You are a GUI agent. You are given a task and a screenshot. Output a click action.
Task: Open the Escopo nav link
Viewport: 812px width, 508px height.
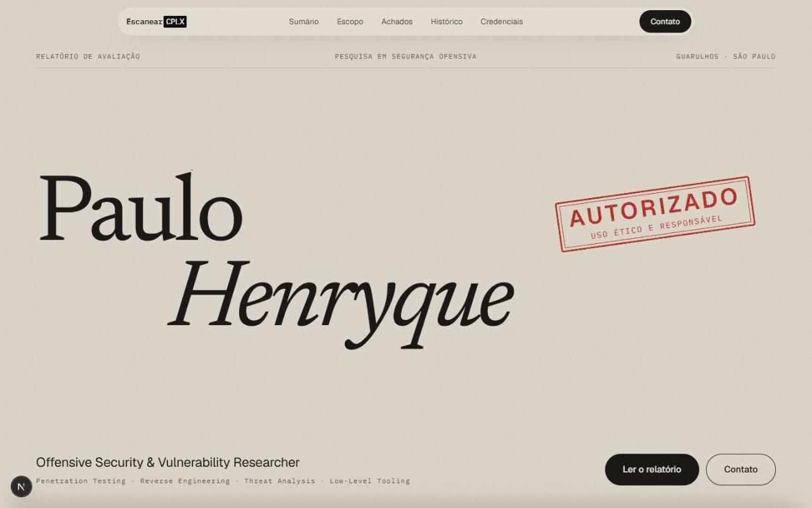point(350,22)
